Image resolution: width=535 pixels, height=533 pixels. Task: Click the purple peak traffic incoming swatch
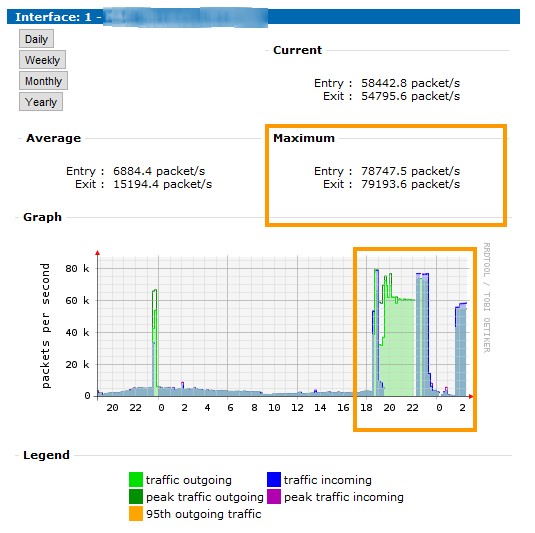pos(274,497)
